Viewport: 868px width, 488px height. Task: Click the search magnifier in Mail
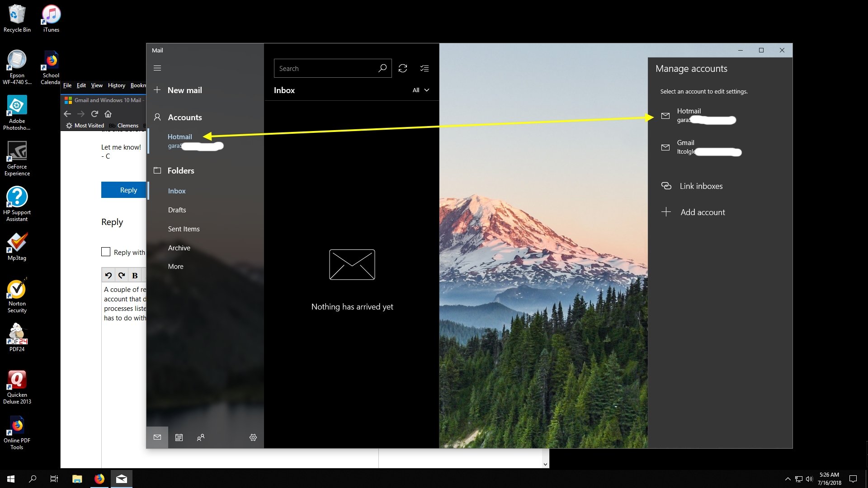click(382, 68)
